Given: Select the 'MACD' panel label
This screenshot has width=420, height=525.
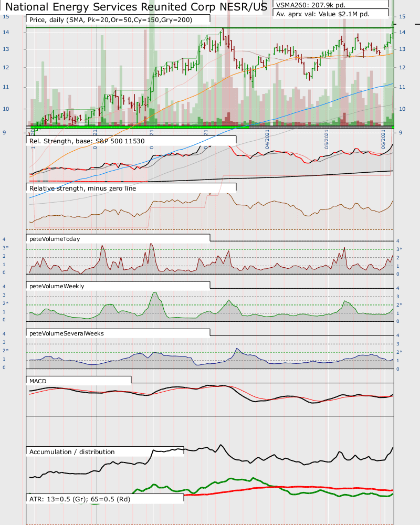Looking at the screenshot, I should [x=38, y=381].
